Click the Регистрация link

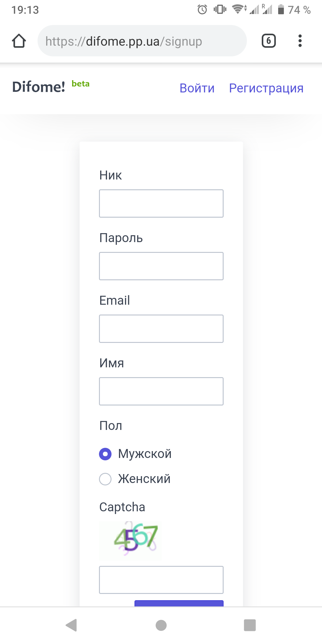266,88
